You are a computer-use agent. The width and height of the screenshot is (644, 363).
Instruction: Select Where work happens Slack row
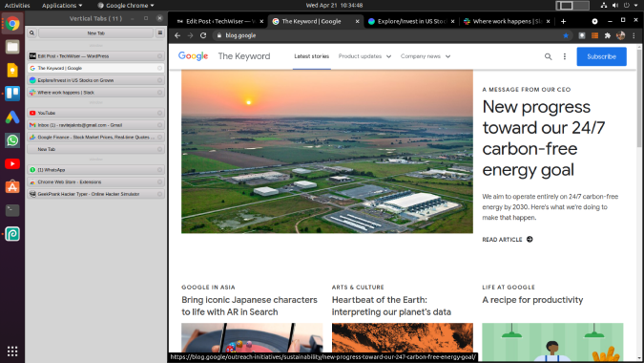[x=95, y=93]
